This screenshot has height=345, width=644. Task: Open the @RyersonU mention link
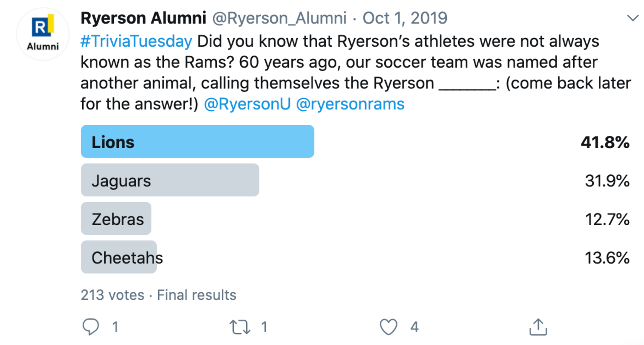[247, 104]
